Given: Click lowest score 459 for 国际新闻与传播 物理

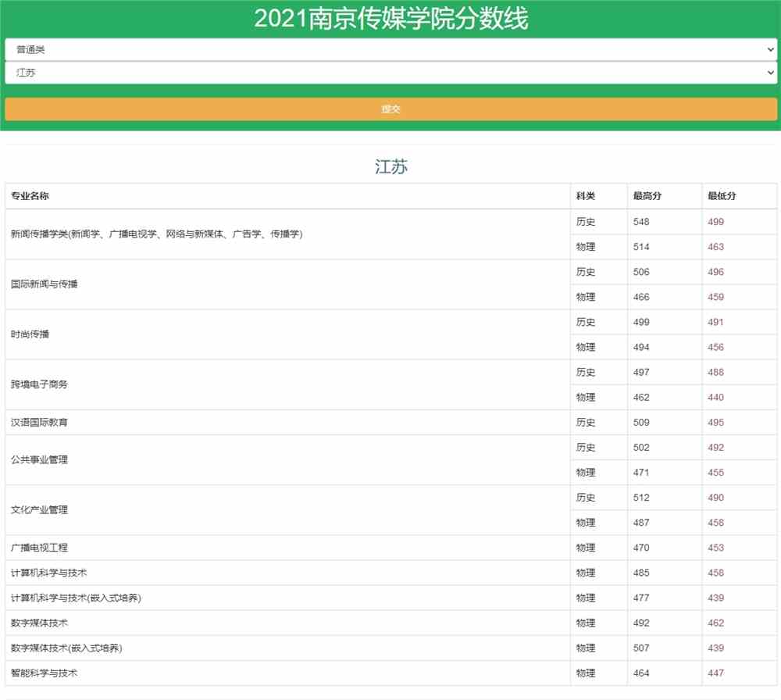Looking at the screenshot, I should pos(715,297).
